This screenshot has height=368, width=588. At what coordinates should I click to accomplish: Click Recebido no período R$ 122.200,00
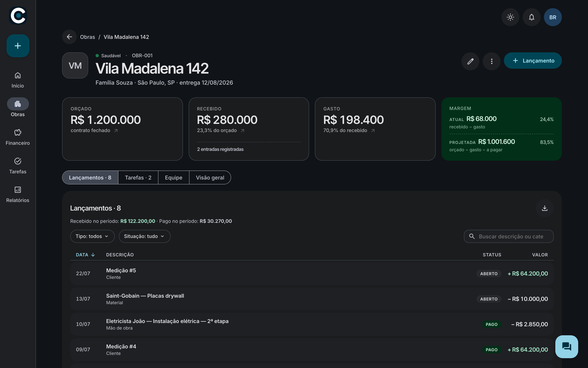112,221
